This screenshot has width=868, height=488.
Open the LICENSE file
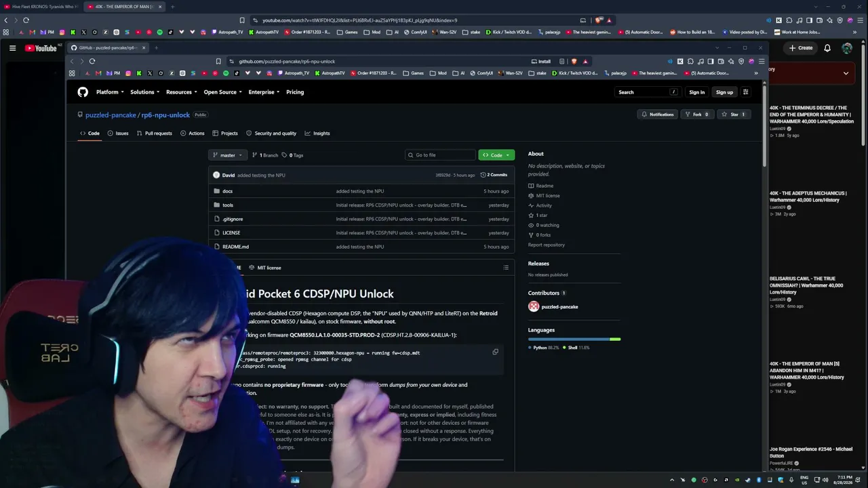(x=231, y=233)
